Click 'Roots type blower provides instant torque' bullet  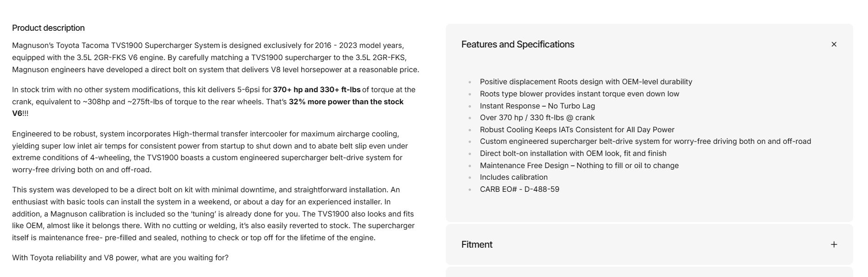tap(579, 94)
